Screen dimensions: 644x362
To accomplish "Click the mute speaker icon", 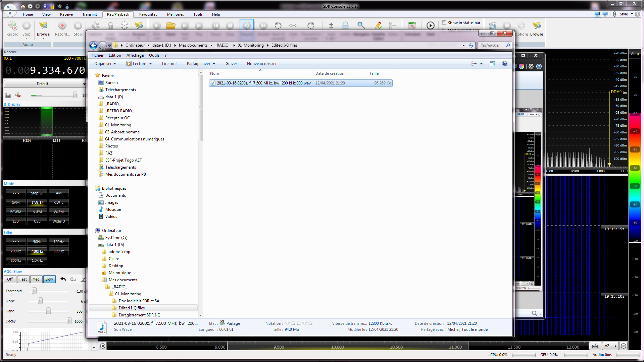I will point(18,96).
